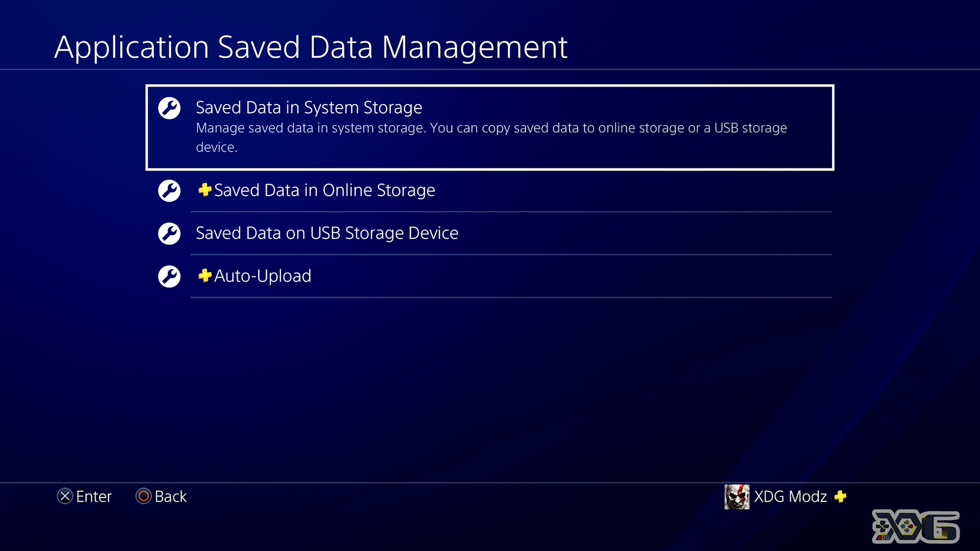Viewport: 980px width, 551px height.
Task: Click the XDG controller logo watermark
Action: tap(916, 526)
